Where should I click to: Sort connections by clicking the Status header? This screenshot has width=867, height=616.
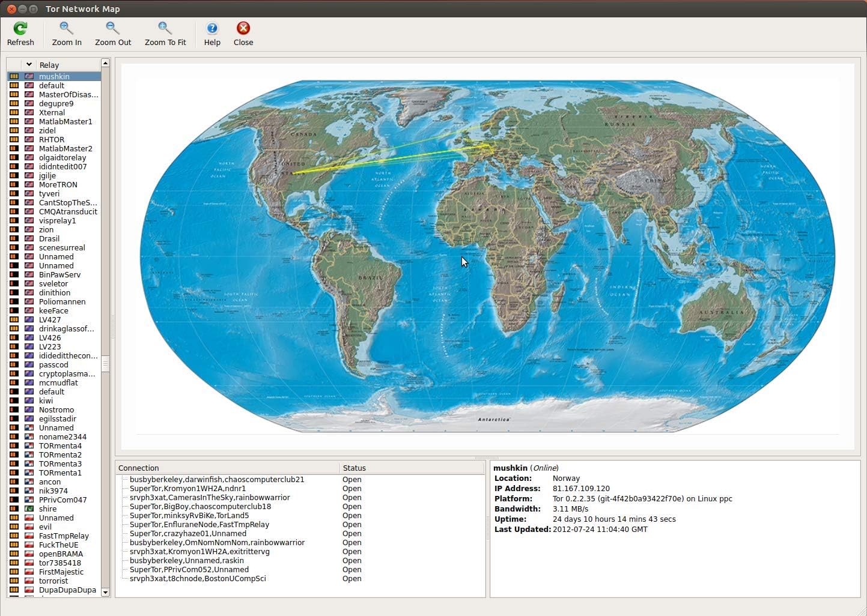pyautogui.click(x=354, y=468)
